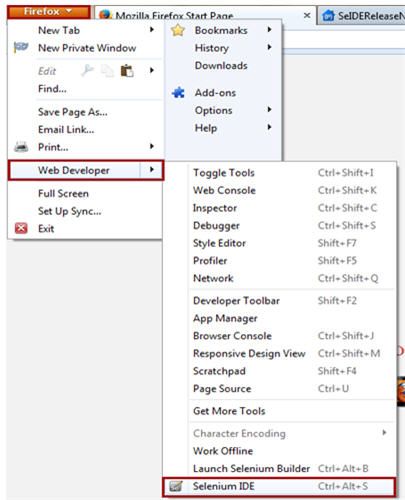Click the Add-ons puzzle piece icon
The height and width of the screenshot is (500, 405).
(178, 92)
